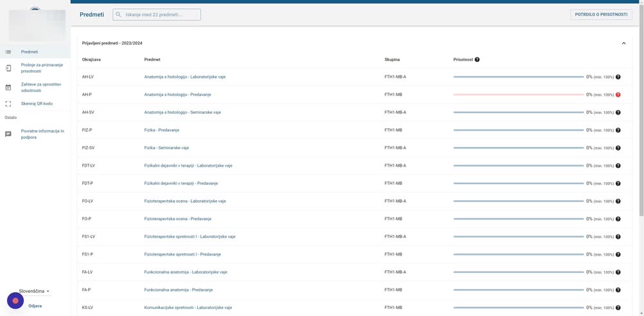Click the Okrajšava column header
644x316 pixels.
pos(91,59)
